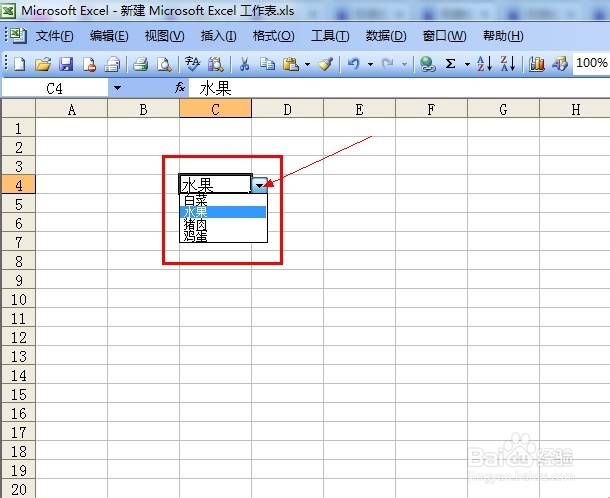The width and height of the screenshot is (610, 498).
Task: Expand the Undo history dropdown arrow
Action: 370,64
